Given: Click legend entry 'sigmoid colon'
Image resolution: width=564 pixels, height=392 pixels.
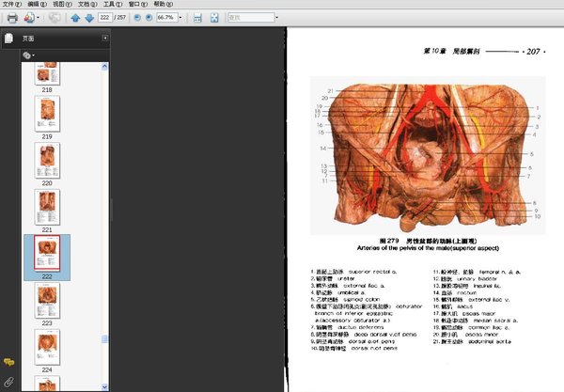Looking at the screenshot, I should tap(345, 299).
